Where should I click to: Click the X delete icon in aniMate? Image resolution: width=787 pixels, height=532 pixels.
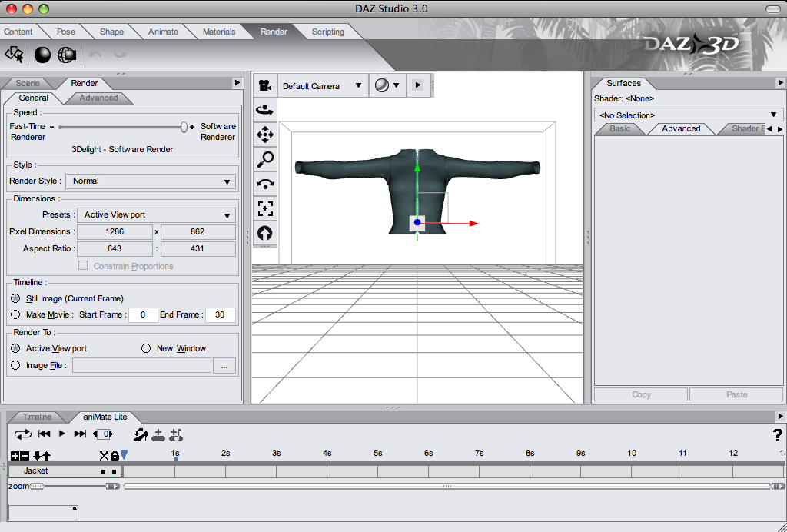point(104,456)
